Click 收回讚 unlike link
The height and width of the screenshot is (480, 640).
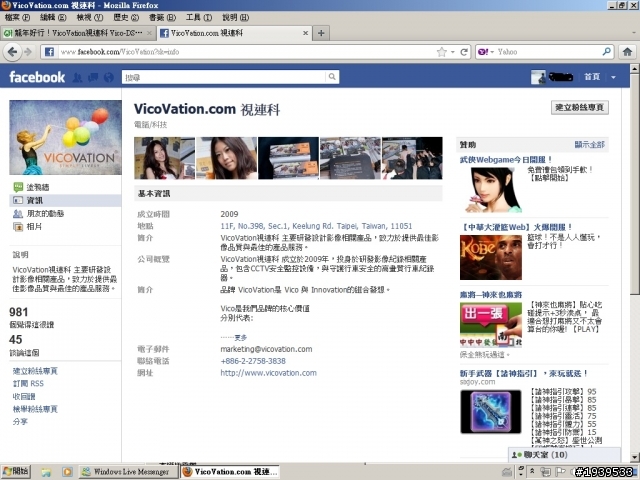(x=24, y=396)
